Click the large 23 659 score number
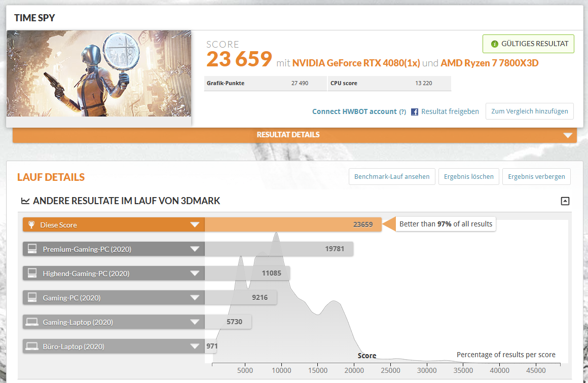The width and height of the screenshot is (588, 383). click(x=239, y=59)
